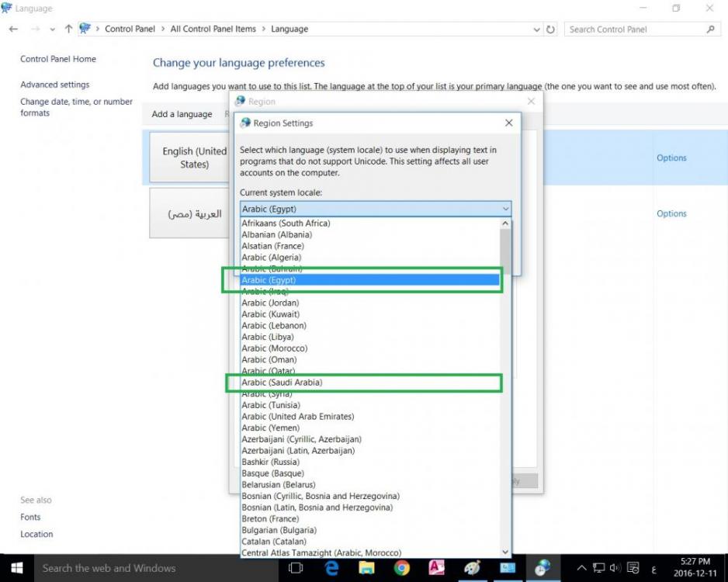Click Search the web and Windows box

(x=156, y=568)
